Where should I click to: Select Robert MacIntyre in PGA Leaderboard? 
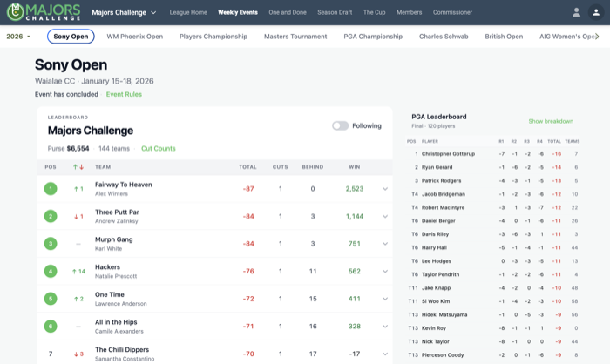(443, 207)
